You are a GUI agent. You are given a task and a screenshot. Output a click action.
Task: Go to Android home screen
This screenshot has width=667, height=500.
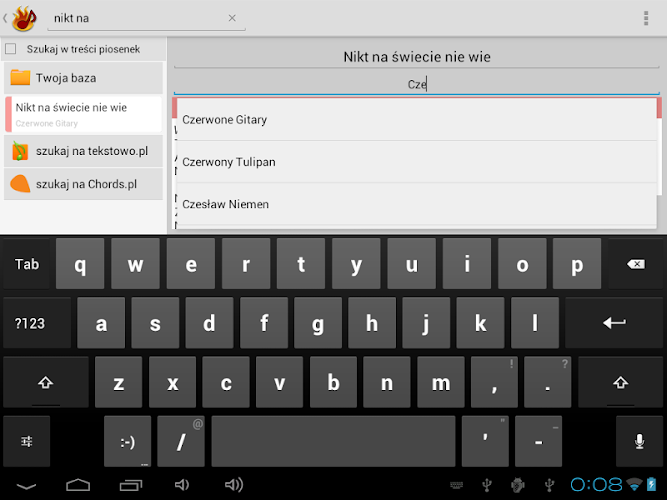[x=78, y=485]
